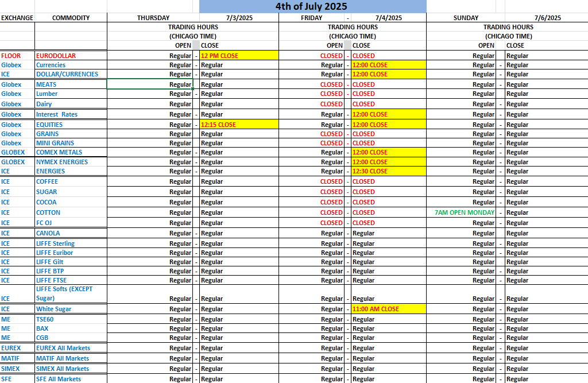Click the SIMEX exchange cell
Screen dimensions: 588x383
pos(17,369)
